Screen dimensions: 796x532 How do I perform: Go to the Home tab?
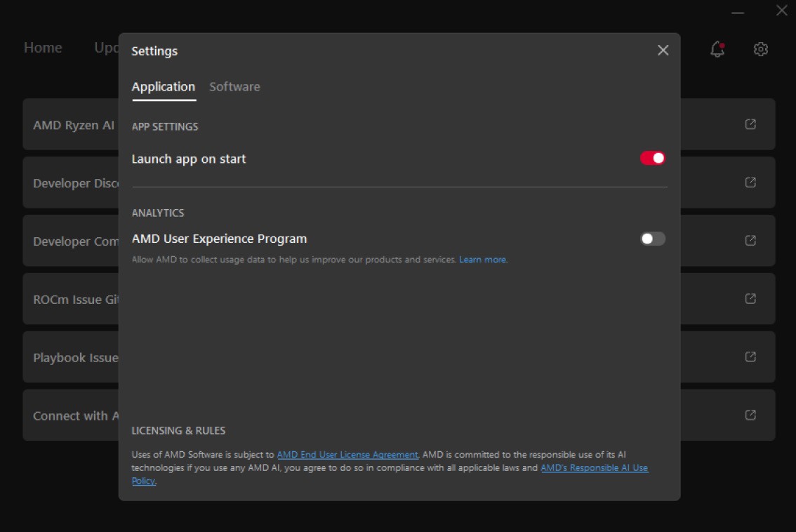coord(43,48)
